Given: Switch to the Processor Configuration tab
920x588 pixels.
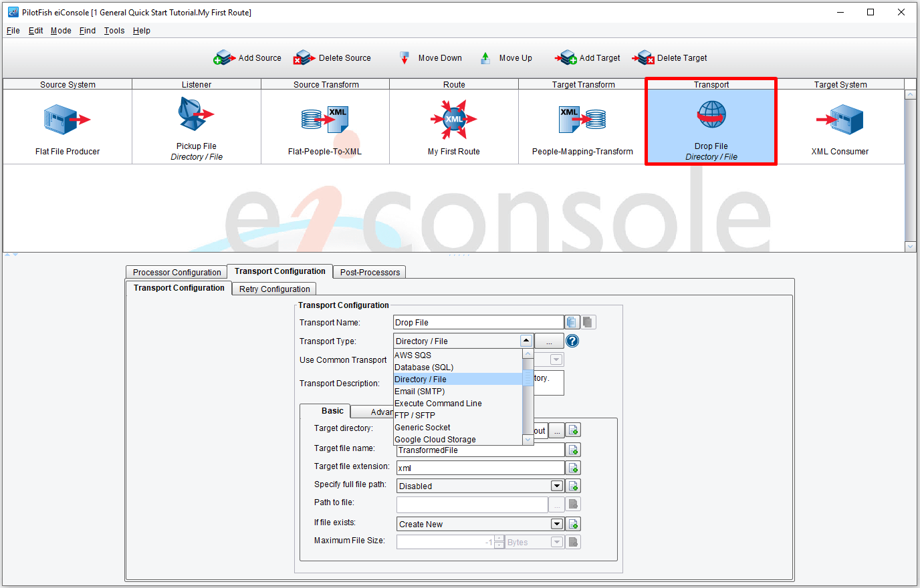Looking at the screenshot, I should click(177, 272).
